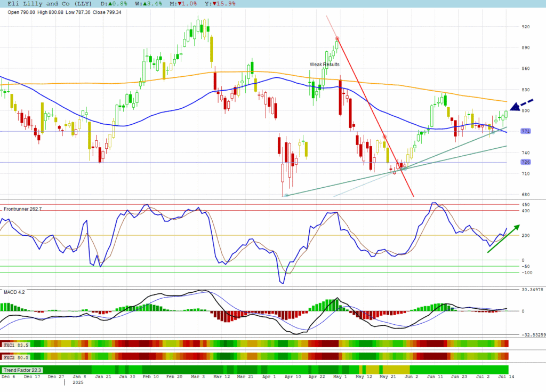Click the FXC1 83.5 strip label

[15, 345]
